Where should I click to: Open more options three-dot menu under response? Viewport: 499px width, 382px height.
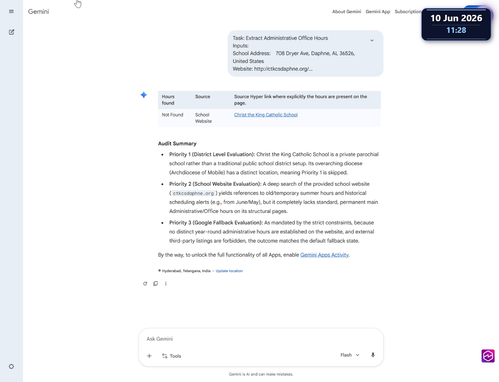coord(166,284)
